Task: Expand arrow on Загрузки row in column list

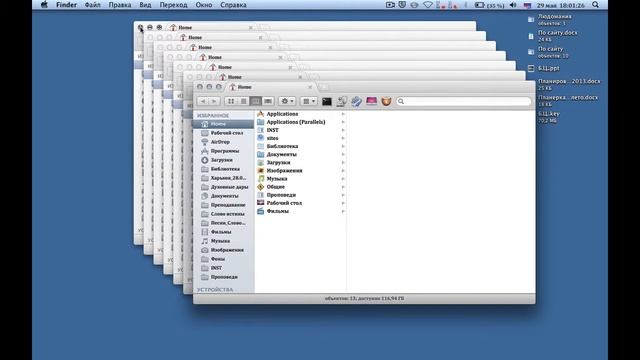Action: tap(343, 162)
